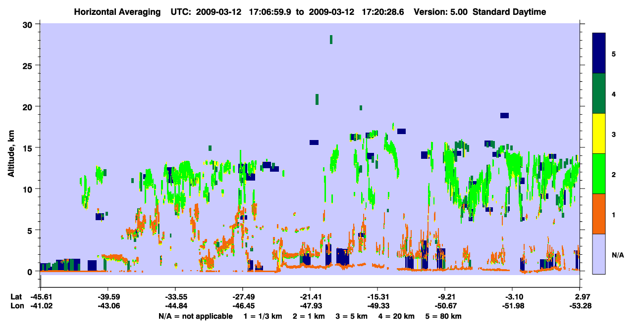
Task: Click the latitude value '-33.55'
Action: pyautogui.click(x=175, y=297)
